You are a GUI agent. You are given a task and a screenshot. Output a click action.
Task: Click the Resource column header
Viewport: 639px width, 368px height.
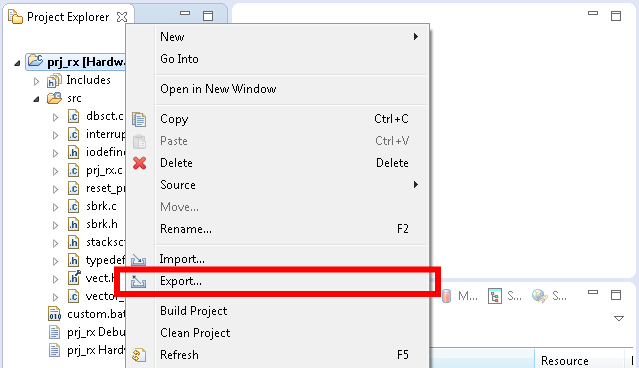click(x=565, y=360)
